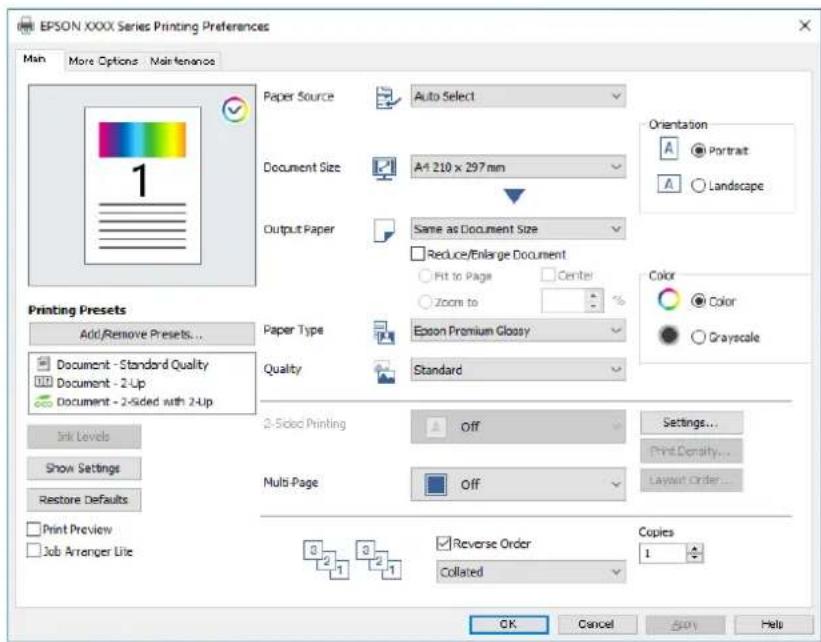The height and width of the screenshot is (642, 821).
Task: Enable Print Preview checkbox
Action: (34, 529)
